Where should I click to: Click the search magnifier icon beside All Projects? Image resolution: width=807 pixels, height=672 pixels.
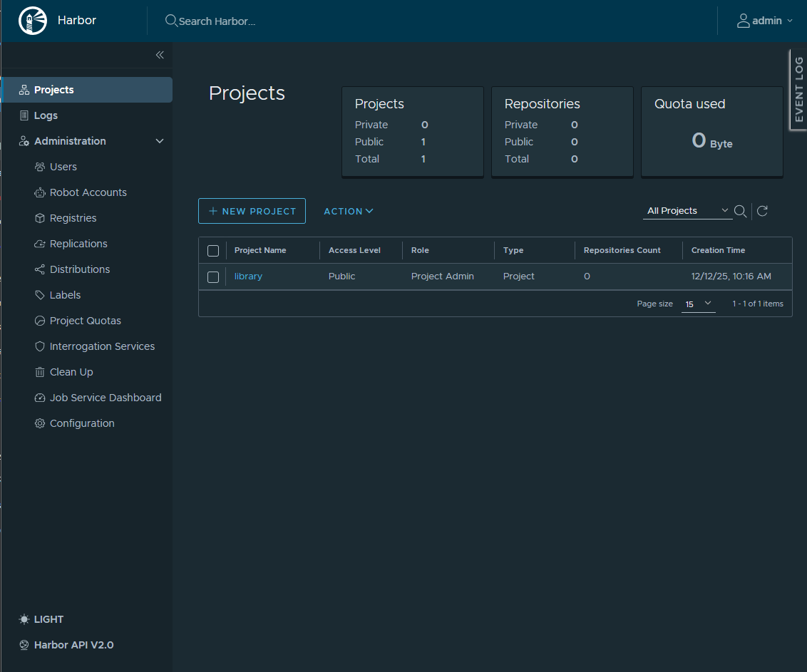coord(740,211)
